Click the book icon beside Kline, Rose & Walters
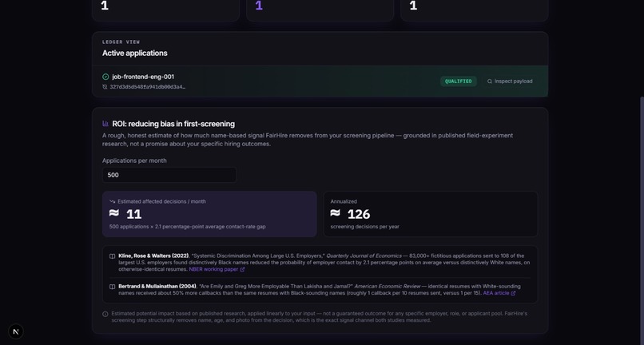 [112, 256]
